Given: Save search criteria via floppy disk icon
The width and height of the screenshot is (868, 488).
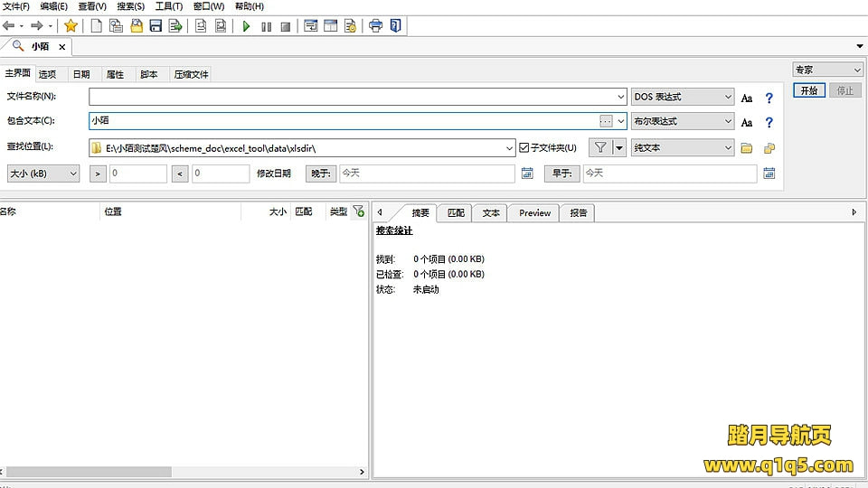Looking at the screenshot, I should (156, 26).
